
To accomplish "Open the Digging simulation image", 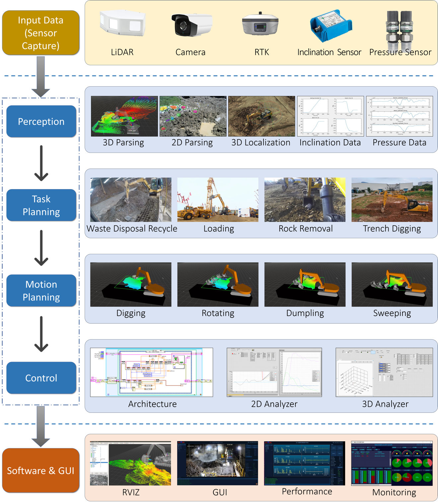I will coord(131,284).
